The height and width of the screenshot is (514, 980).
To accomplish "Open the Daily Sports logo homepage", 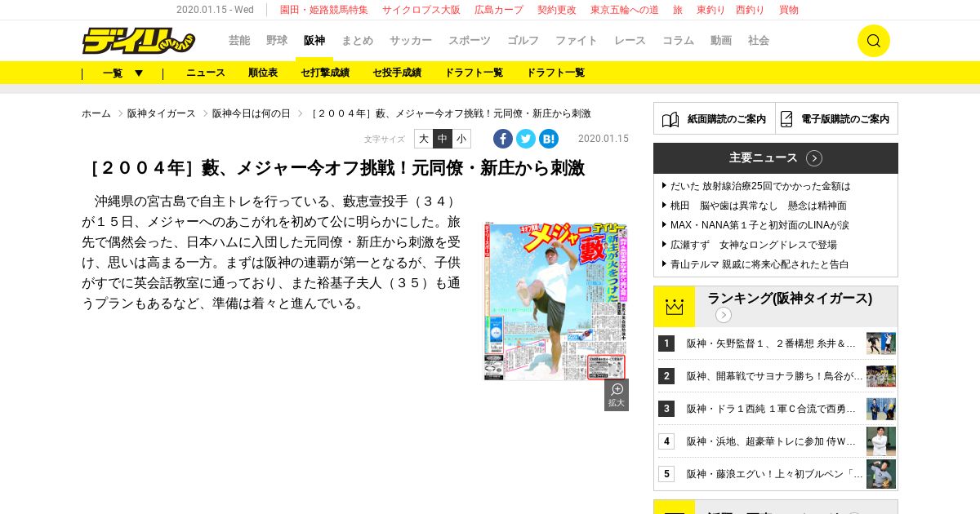I will point(138,40).
